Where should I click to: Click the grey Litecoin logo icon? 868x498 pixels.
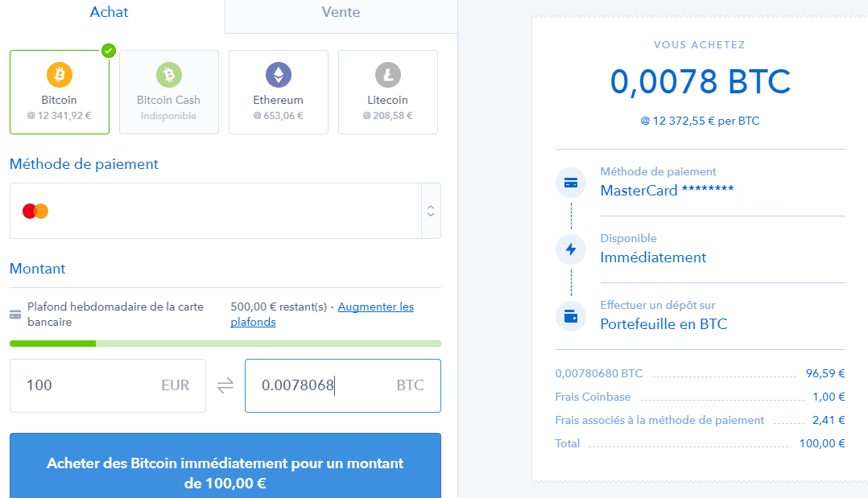tap(388, 75)
